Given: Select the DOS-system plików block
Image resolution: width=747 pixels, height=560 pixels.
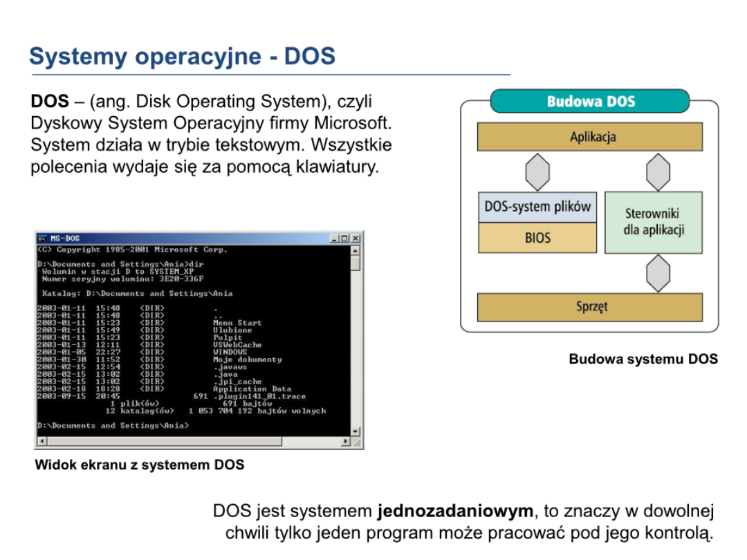Looking at the screenshot, I should pos(537,207).
